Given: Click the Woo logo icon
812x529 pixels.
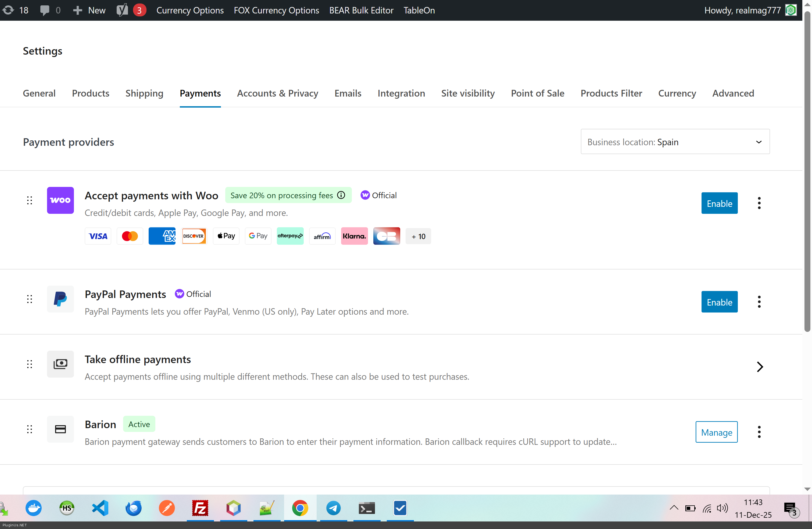Looking at the screenshot, I should 60,200.
